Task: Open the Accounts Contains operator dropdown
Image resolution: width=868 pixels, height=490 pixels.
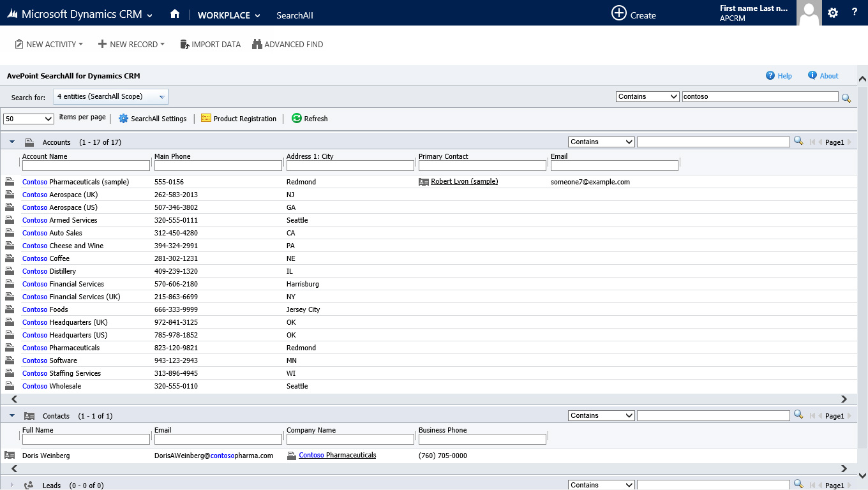Action: click(x=601, y=142)
